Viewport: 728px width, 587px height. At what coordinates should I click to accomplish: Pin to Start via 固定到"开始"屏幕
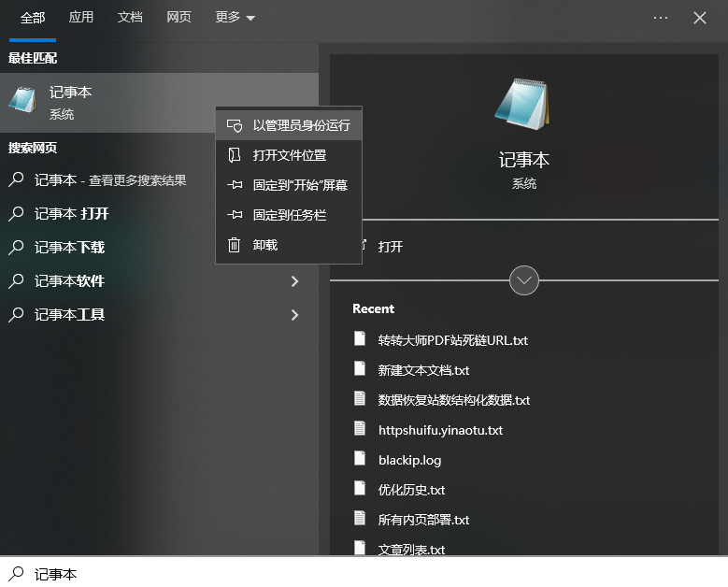click(x=299, y=185)
